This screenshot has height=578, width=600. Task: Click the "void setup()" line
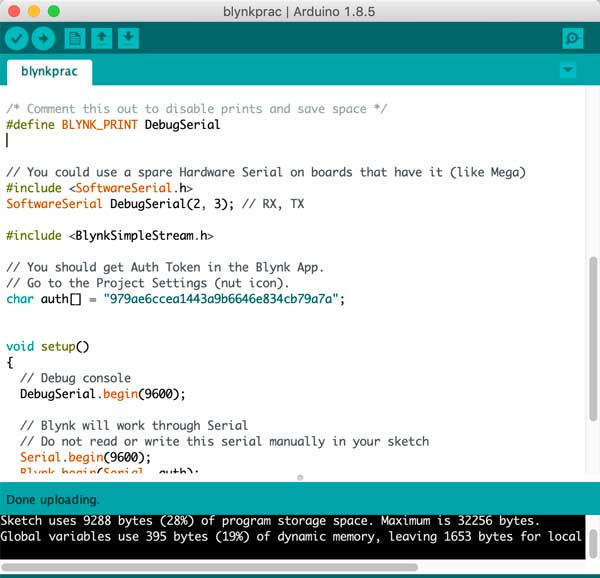(x=47, y=347)
